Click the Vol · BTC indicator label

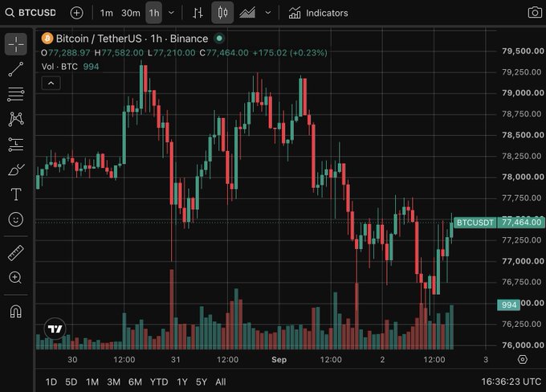[59, 67]
